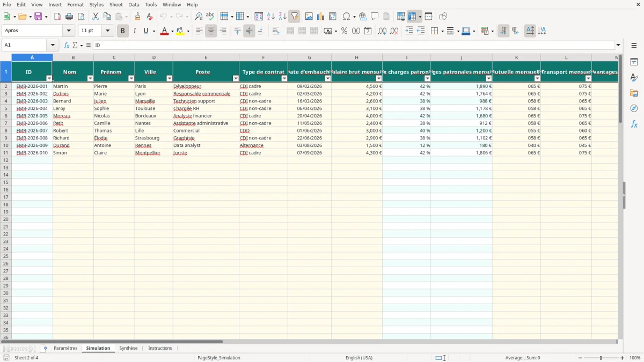Image resolution: width=644 pixels, height=362 pixels.
Task: Toggle Freeze Rows and Columns
Action: (x=412, y=17)
